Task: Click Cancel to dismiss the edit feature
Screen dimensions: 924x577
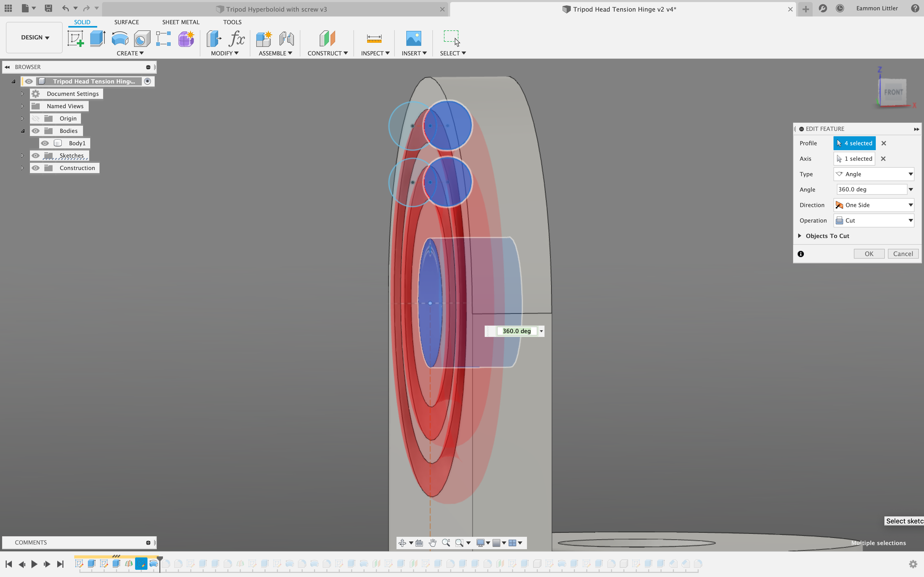Action: [902, 253]
